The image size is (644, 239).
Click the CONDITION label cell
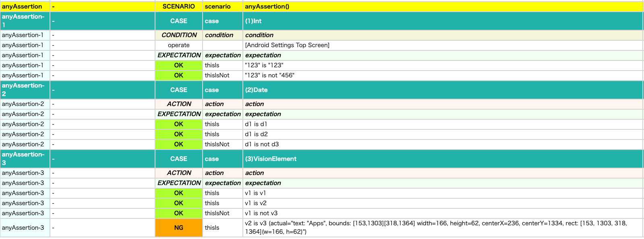[x=179, y=35]
